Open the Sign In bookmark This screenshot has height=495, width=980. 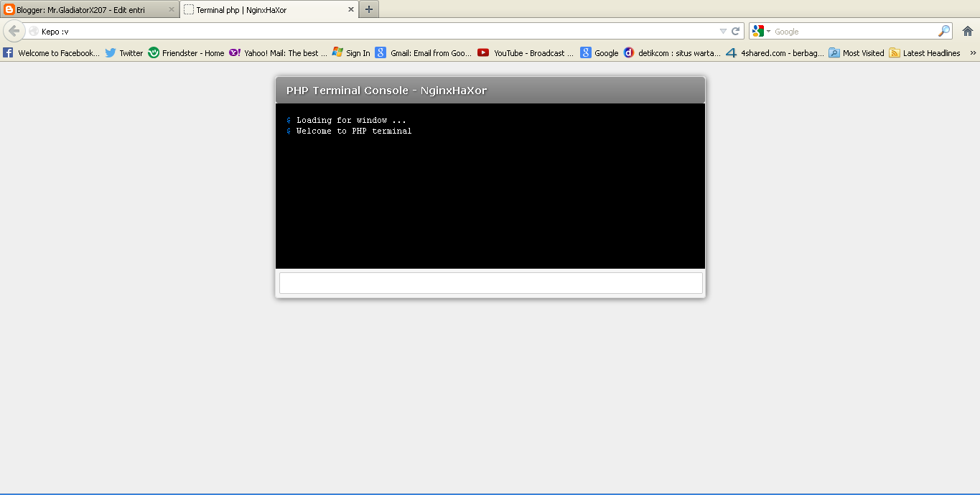(351, 52)
